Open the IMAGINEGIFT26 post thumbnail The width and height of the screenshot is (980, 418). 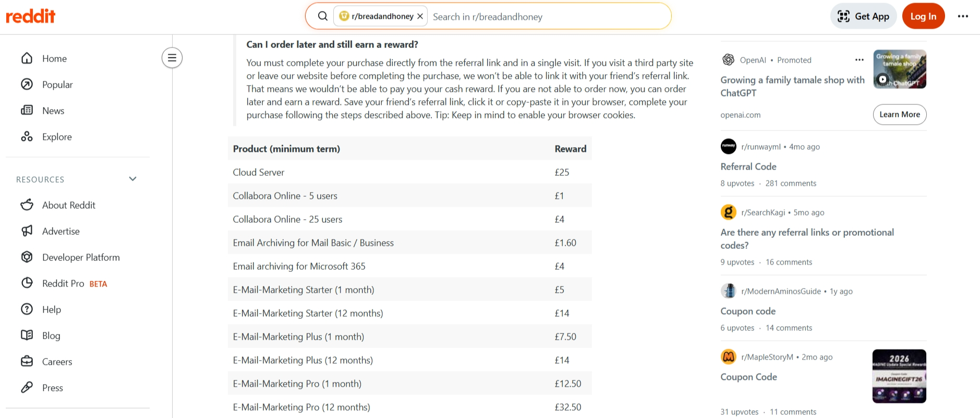point(899,376)
